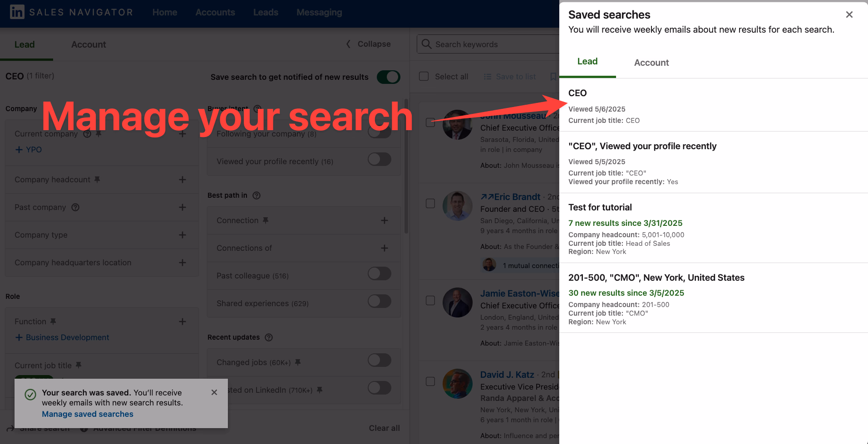Viewport: 868px width, 444px height.
Task: Click the Past company help icon
Action: (75, 207)
